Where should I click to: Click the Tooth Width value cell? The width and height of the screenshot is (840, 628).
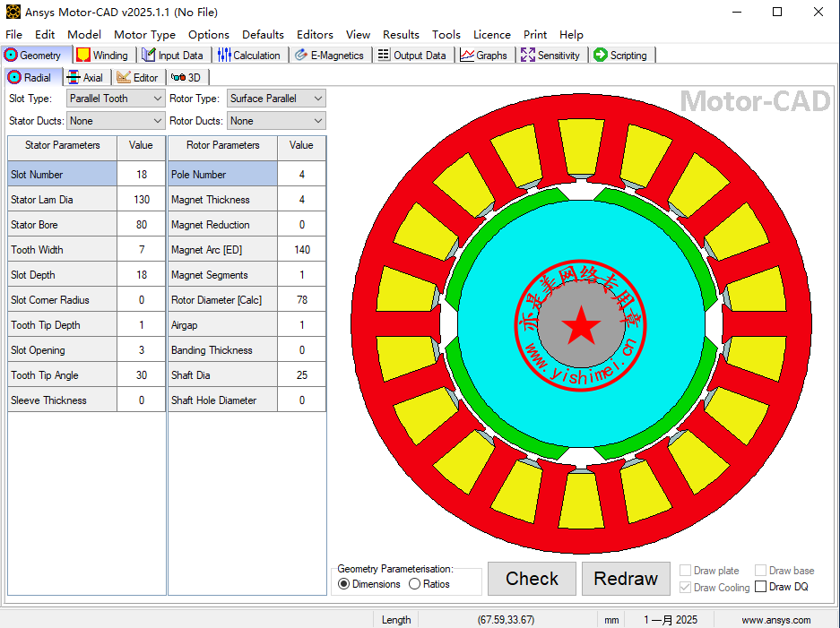click(141, 250)
